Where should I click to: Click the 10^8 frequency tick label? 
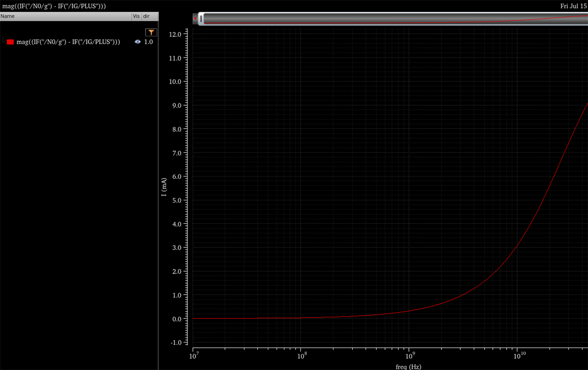coord(302,355)
